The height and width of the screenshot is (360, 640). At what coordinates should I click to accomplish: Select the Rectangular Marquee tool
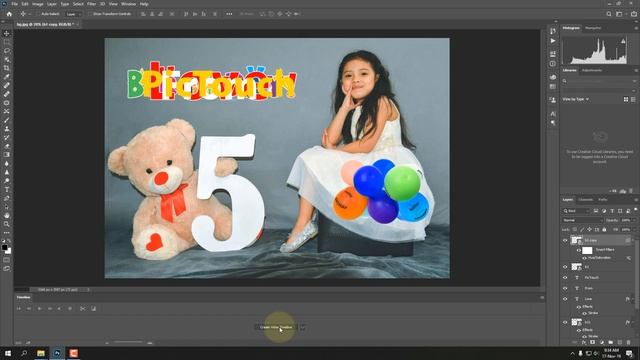(7, 42)
